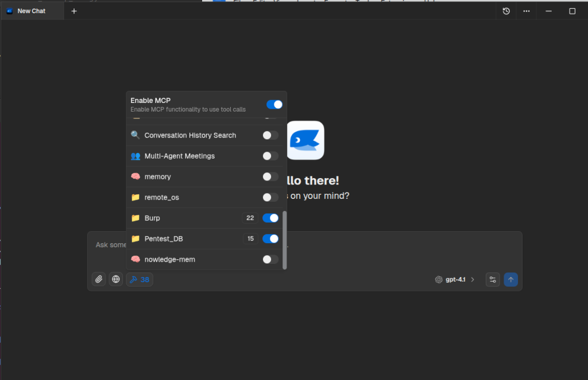Turn off the Burp toggle

(270, 218)
